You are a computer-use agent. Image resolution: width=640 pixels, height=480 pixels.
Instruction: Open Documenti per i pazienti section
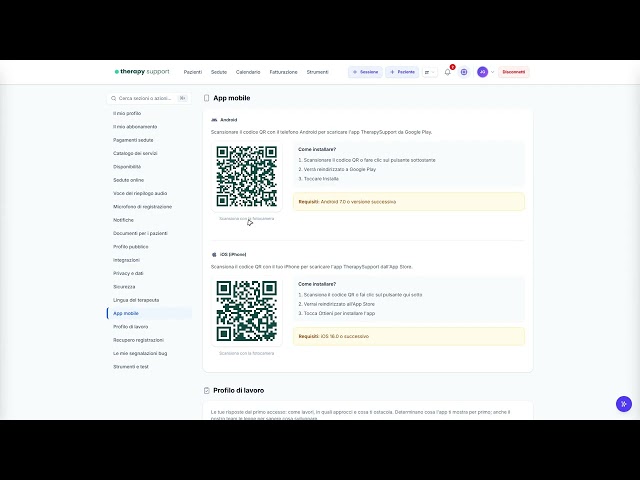click(x=140, y=233)
